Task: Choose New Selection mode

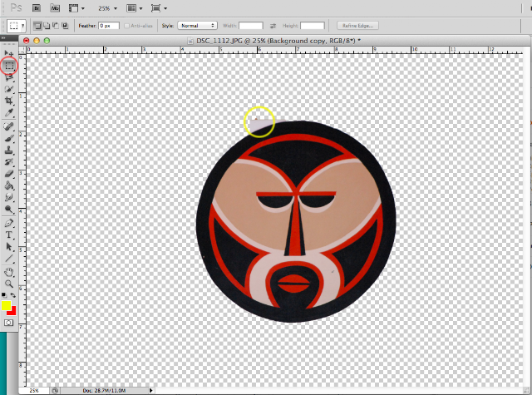Action: 37,26
